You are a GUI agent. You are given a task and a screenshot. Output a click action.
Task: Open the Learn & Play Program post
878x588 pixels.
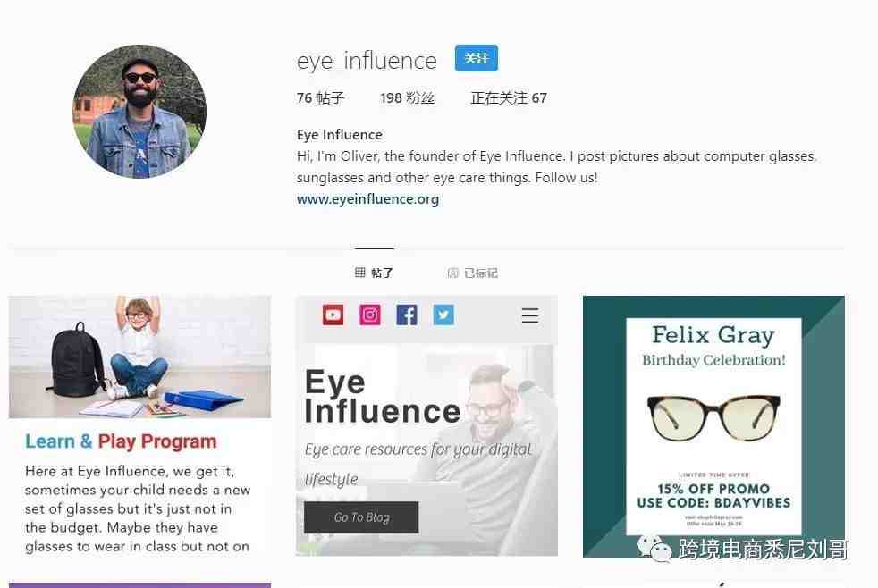click(x=139, y=425)
